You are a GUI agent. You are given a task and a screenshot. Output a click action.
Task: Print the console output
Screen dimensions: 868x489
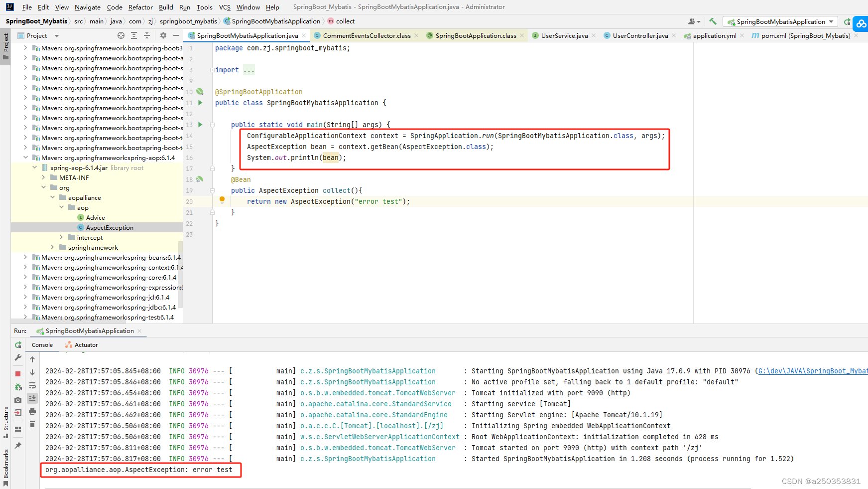coord(32,411)
